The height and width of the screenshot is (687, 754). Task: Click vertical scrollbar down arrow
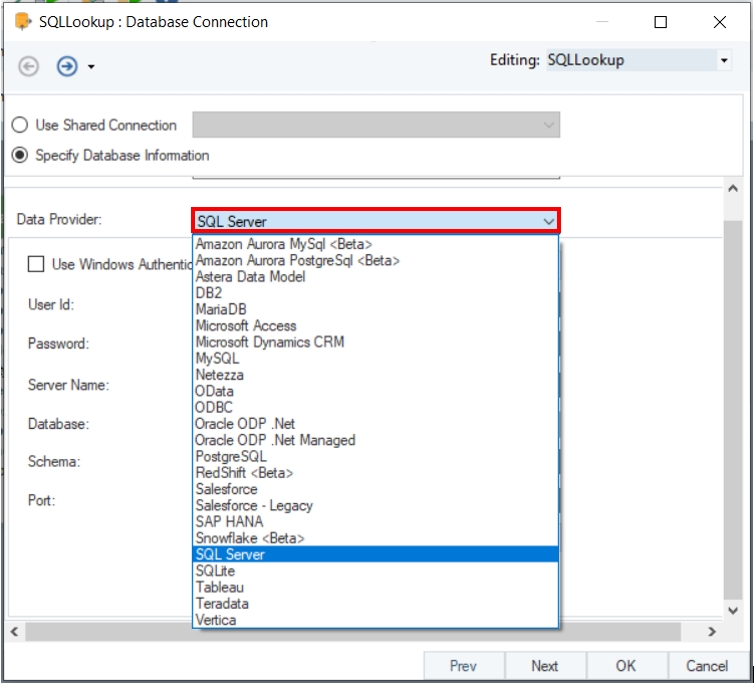click(733, 611)
